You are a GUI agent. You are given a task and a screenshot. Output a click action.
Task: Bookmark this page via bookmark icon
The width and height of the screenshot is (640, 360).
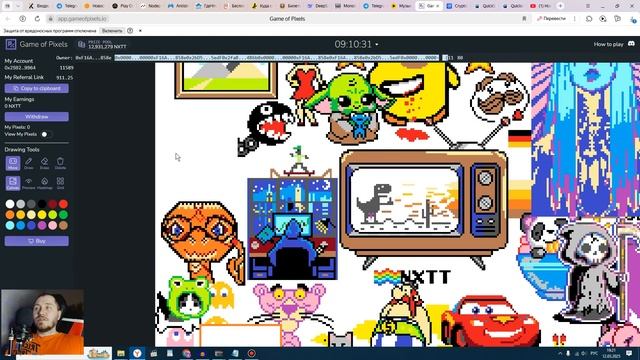(x=524, y=19)
